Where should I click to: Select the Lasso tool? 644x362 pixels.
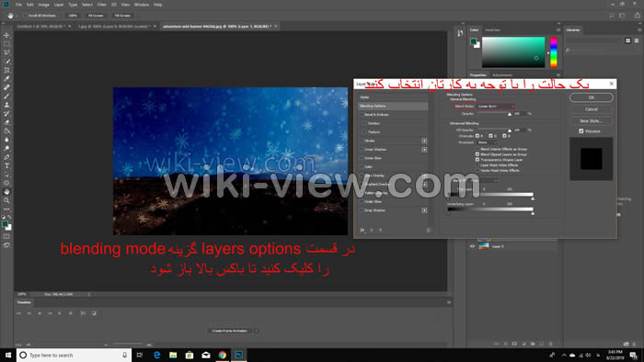click(x=6, y=52)
